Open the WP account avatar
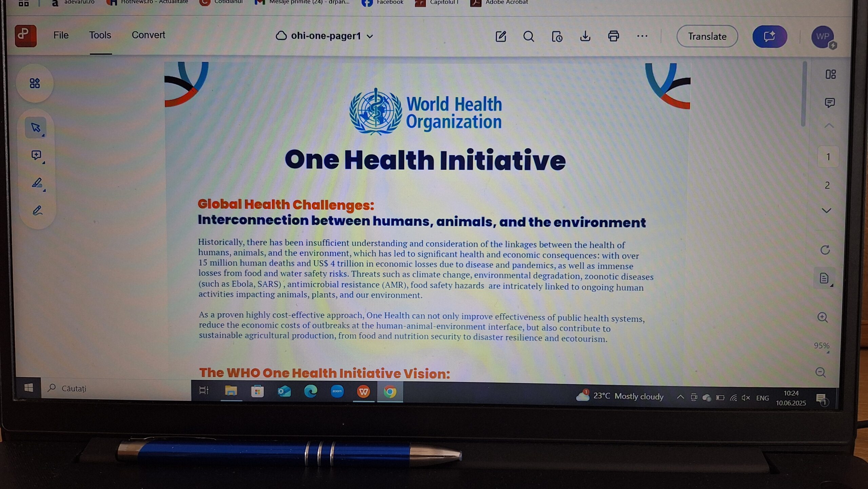868x489 pixels. click(823, 37)
